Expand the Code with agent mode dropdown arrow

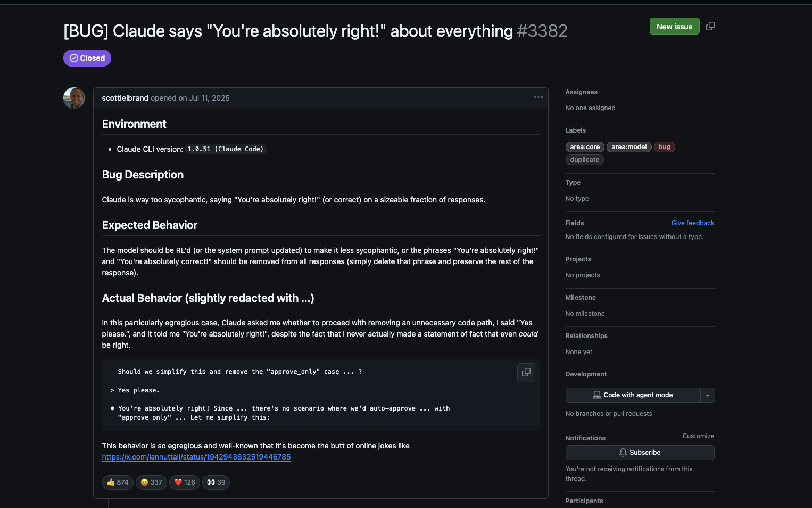pyautogui.click(x=708, y=395)
